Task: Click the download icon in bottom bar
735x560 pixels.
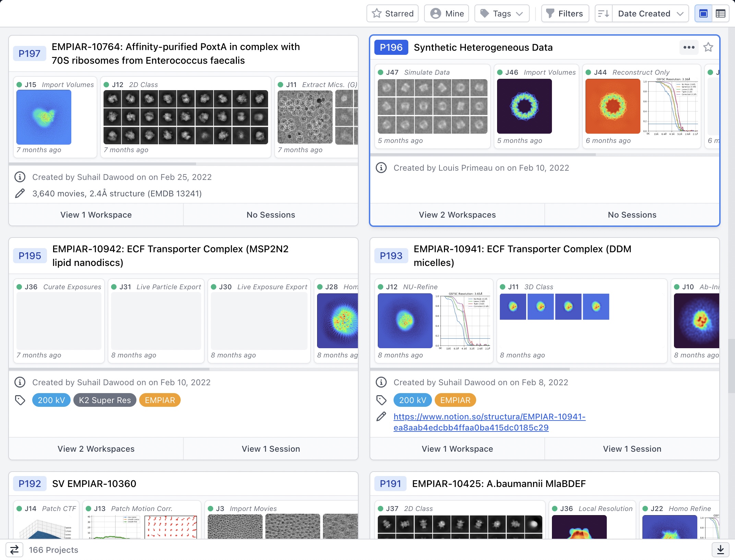Action: pyautogui.click(x=720, y=550)
